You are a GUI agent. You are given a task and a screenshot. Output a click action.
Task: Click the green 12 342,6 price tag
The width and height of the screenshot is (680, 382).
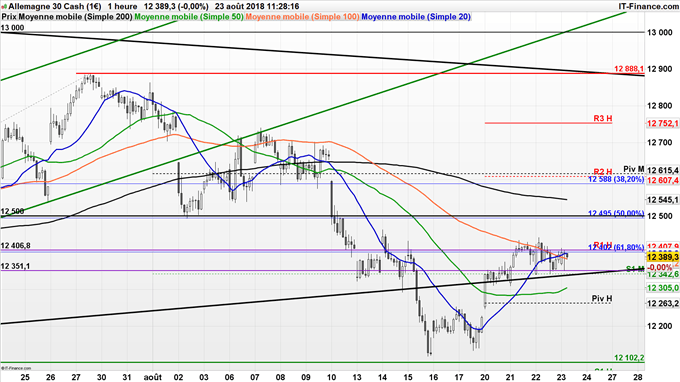tap(663, 274)
